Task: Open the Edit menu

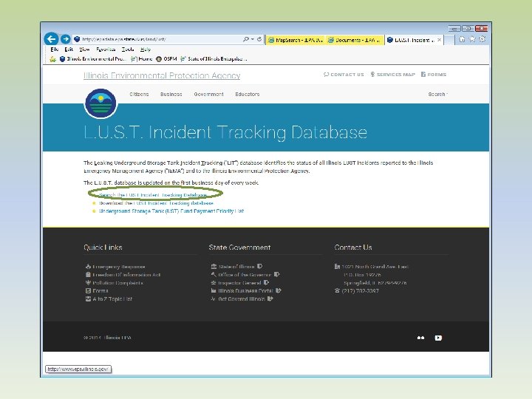Action: point(69,50)
